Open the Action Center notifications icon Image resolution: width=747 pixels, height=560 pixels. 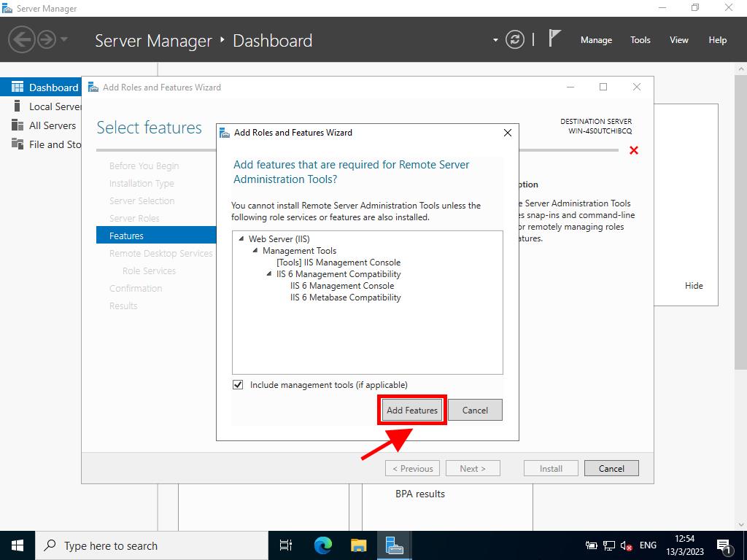[x=724, y=545]
